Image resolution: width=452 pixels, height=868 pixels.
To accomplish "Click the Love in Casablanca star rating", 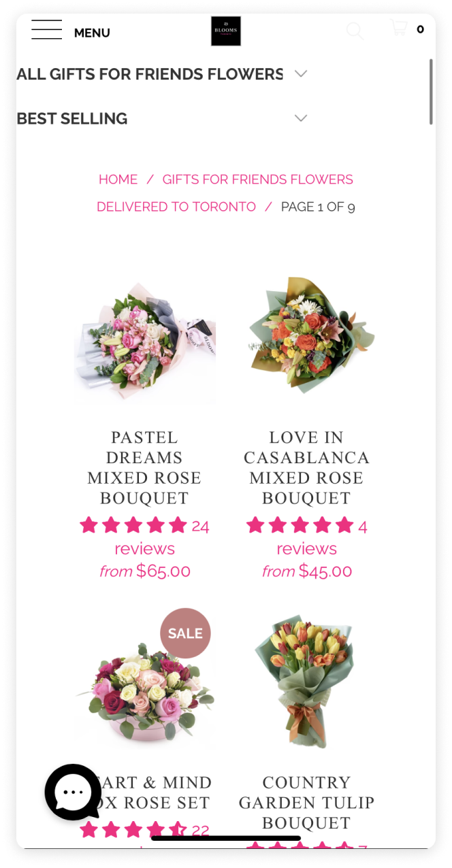I will click(x=300, y=526).
